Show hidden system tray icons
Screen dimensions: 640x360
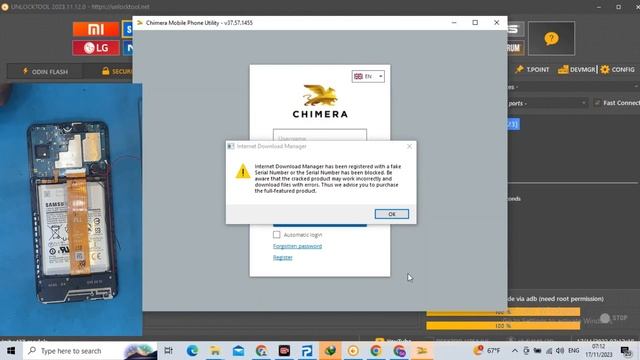pyautogui.click(x=515, y=351)
